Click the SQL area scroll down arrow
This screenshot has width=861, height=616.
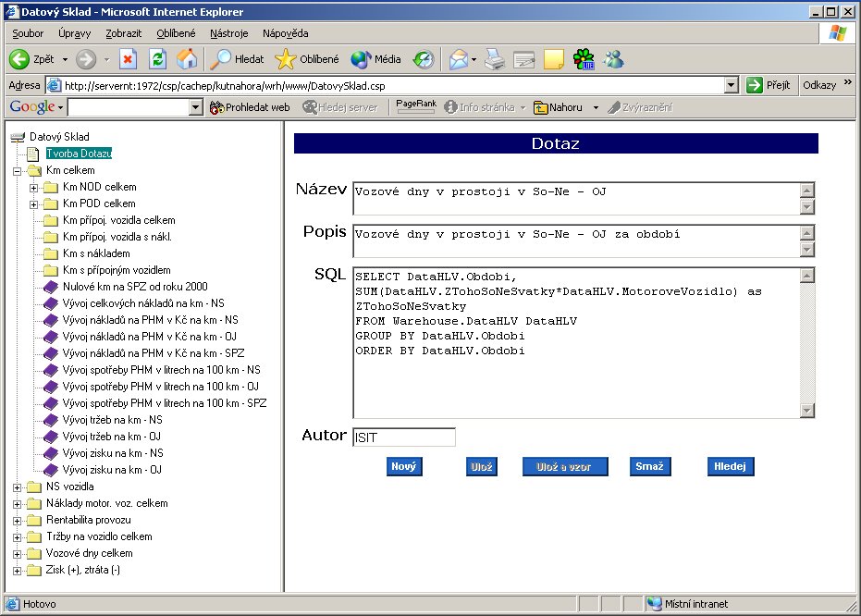[x=806, y=410]
